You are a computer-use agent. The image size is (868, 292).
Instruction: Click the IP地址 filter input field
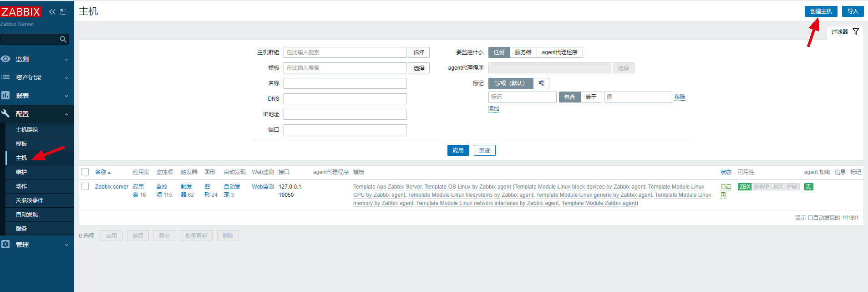click(345, 114)
